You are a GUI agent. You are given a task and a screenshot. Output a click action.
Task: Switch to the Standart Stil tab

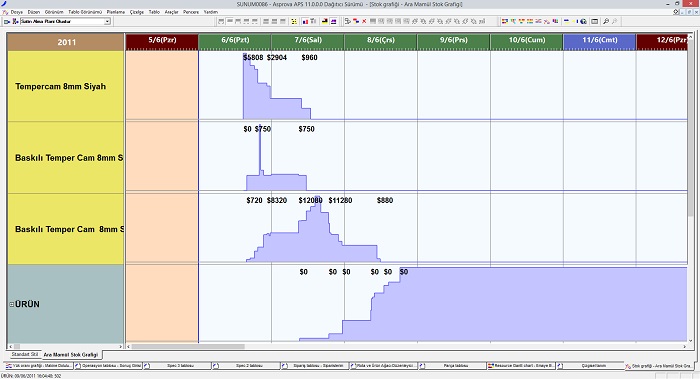(x=25, y=354)
